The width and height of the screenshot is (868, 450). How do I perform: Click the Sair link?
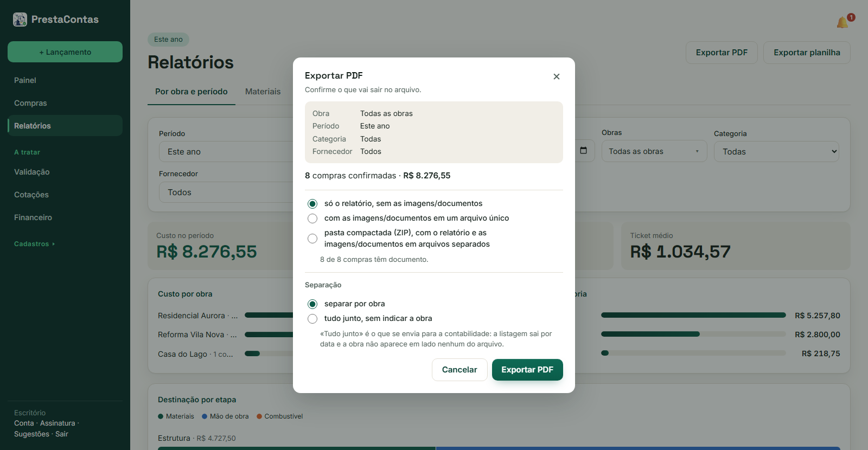[x=62, y=434]
